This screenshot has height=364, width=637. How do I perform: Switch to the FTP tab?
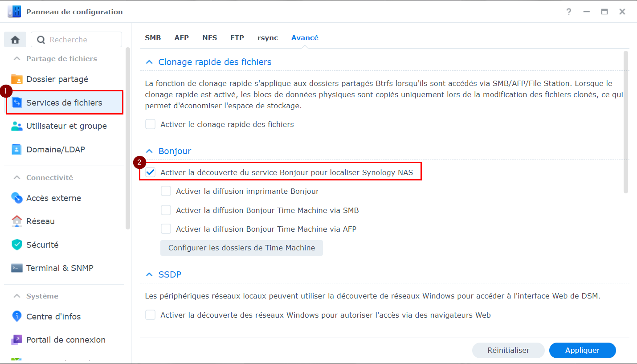(x=237, y=38)
